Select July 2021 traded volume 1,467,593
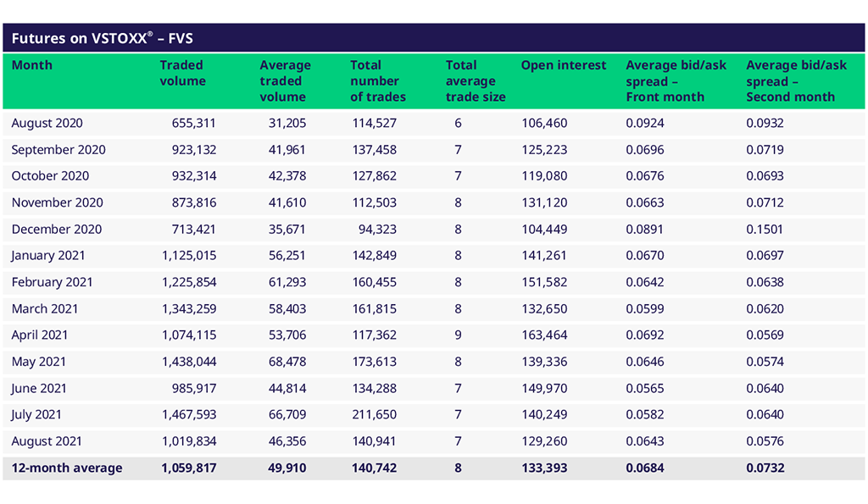This screenshot has height=504, width=868. pos(188,415)
